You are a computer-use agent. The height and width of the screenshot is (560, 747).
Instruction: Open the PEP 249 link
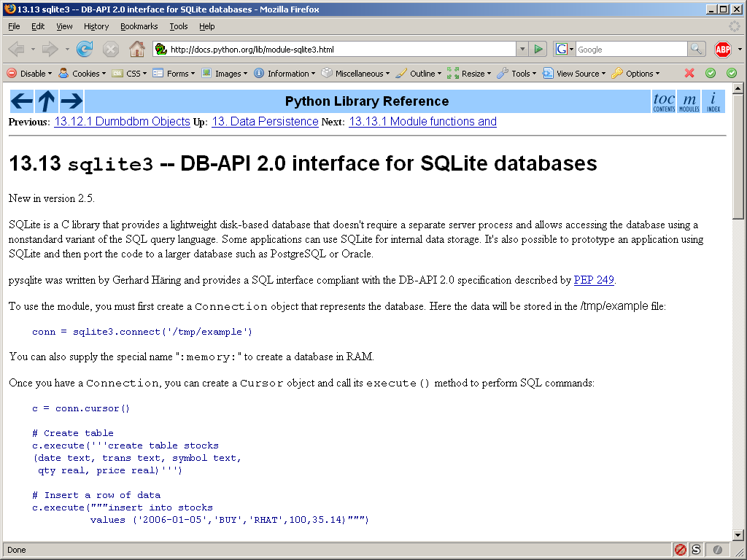[594, 280]
